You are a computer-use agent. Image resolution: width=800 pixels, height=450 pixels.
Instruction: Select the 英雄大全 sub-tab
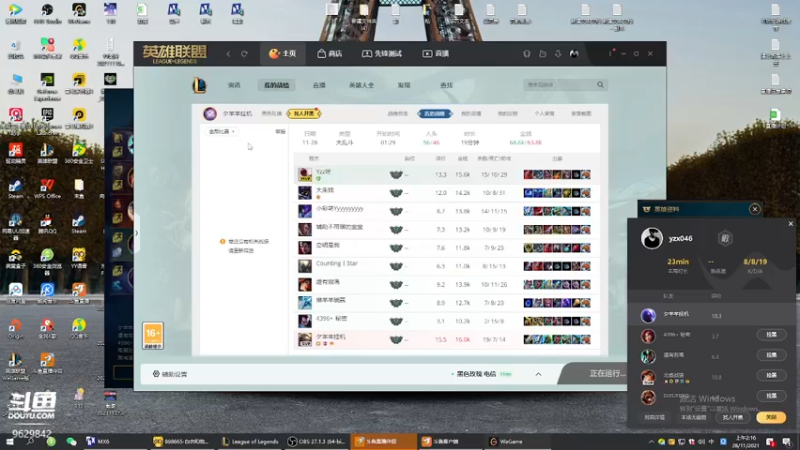click(x=361, y=85)
